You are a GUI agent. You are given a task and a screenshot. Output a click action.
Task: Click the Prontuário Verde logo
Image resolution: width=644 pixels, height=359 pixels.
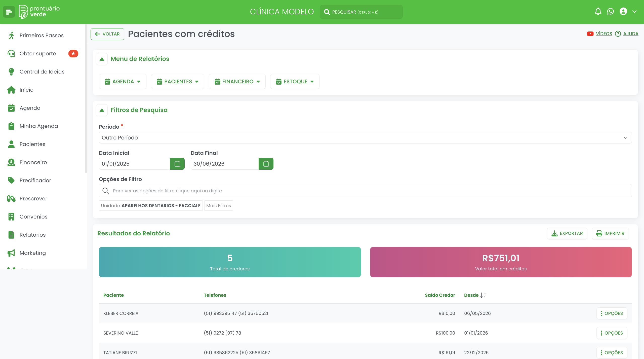39,12
